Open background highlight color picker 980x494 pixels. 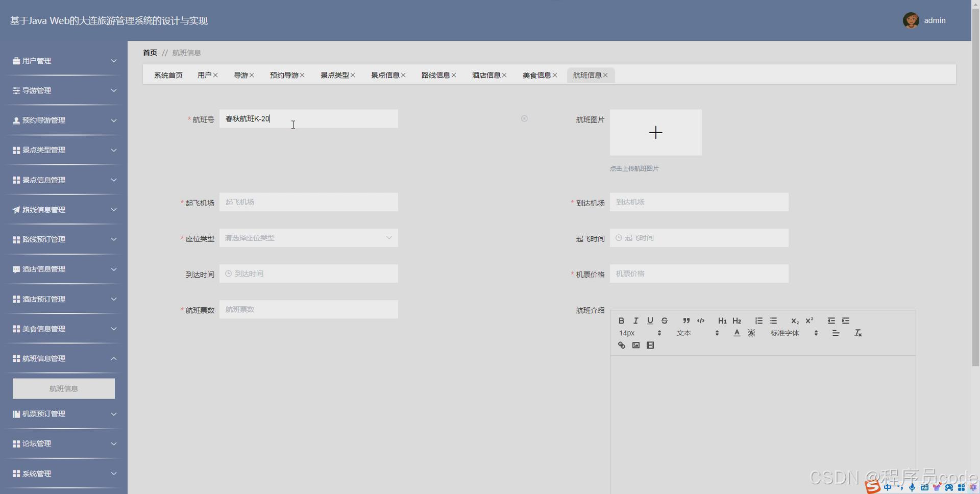(x=751, y=333)
